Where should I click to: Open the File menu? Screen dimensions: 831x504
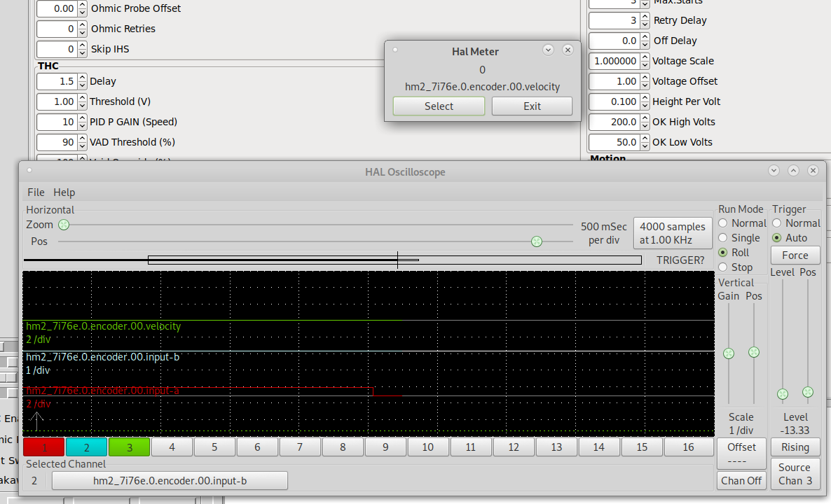[36, 192]
